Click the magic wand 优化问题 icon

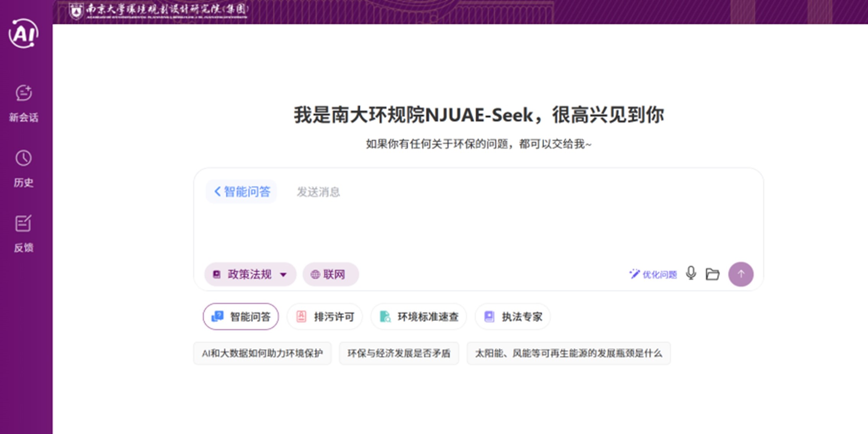tap(634, 273)
